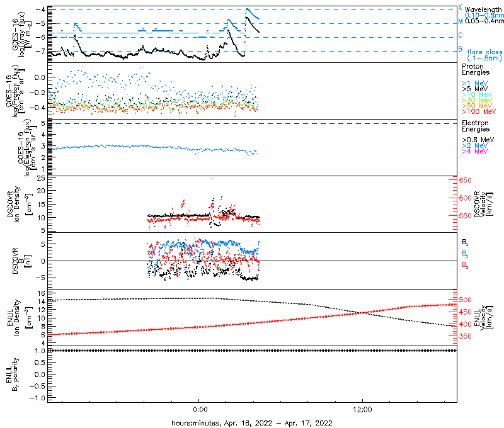The height and width of the screenshot is (428, 504).
Task: Select the '>50 MeV' proton energy label
Action: click(x=477, y=106)
